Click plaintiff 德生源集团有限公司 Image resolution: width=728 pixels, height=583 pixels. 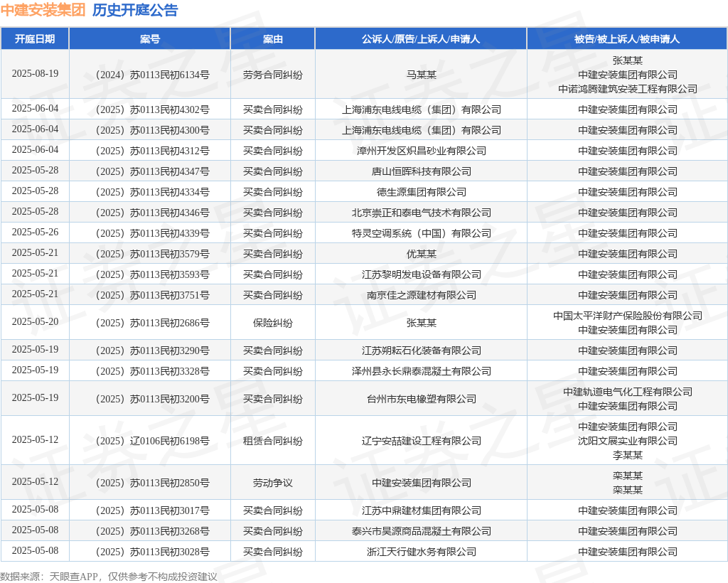click(421, 192)
